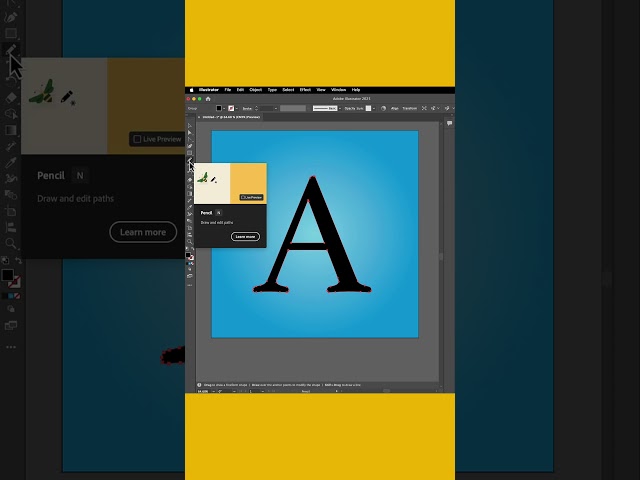Click the variable width profile field

(x=293, y=108)
